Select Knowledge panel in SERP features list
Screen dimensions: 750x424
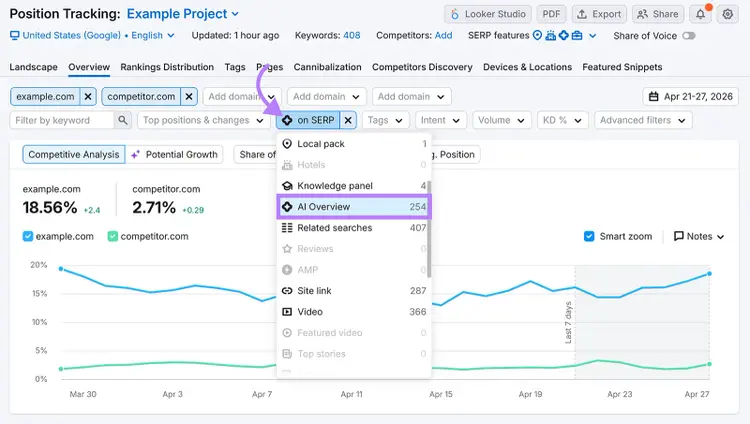coord(354,186)
